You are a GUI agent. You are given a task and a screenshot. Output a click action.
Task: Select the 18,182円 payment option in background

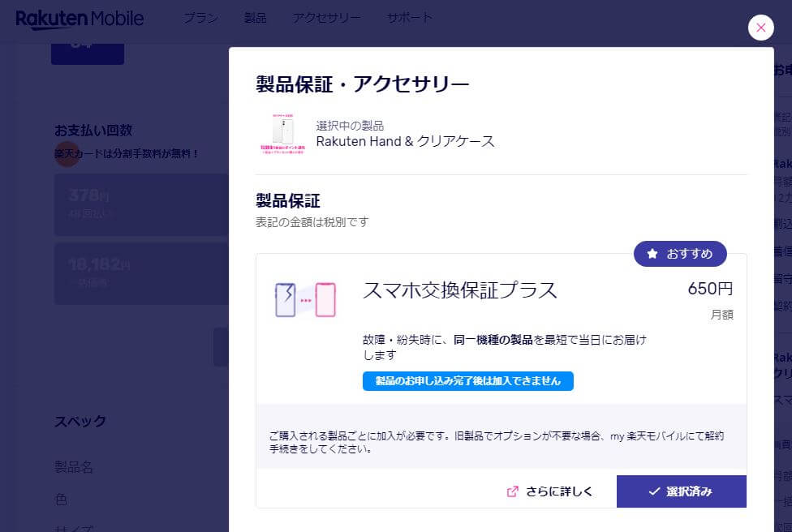coord(141,273)
